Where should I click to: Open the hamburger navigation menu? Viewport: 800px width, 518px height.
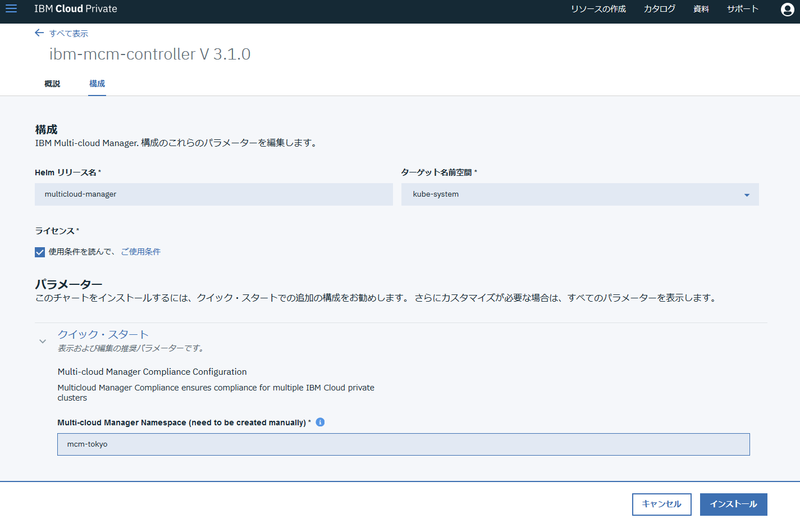pyautogui.click(x=11, y=9)
